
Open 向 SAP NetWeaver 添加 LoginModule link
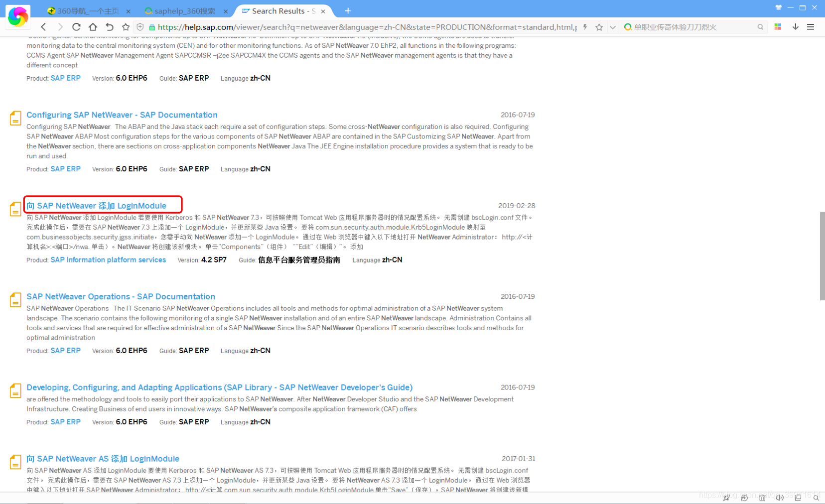tap(97, 206)
